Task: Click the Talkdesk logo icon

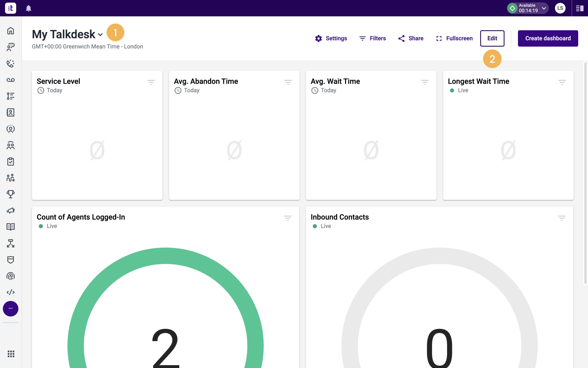Action: pyautogui.click(x=10, y=8)
